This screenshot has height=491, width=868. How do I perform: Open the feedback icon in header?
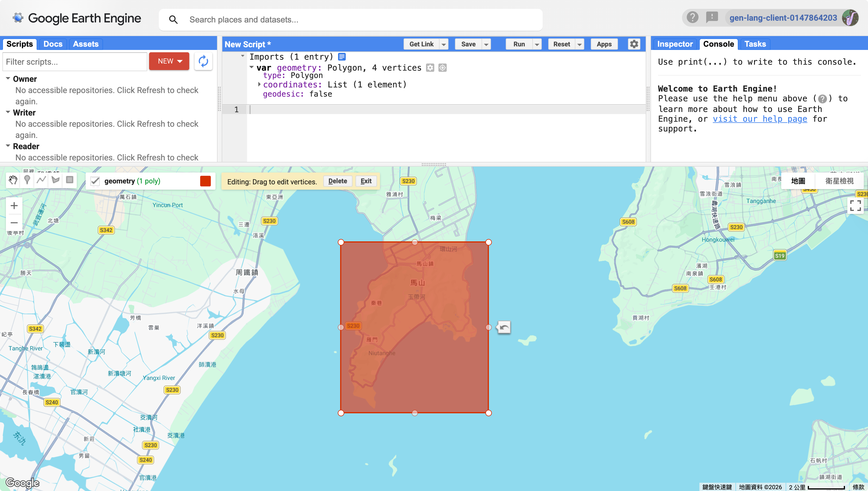712,17
